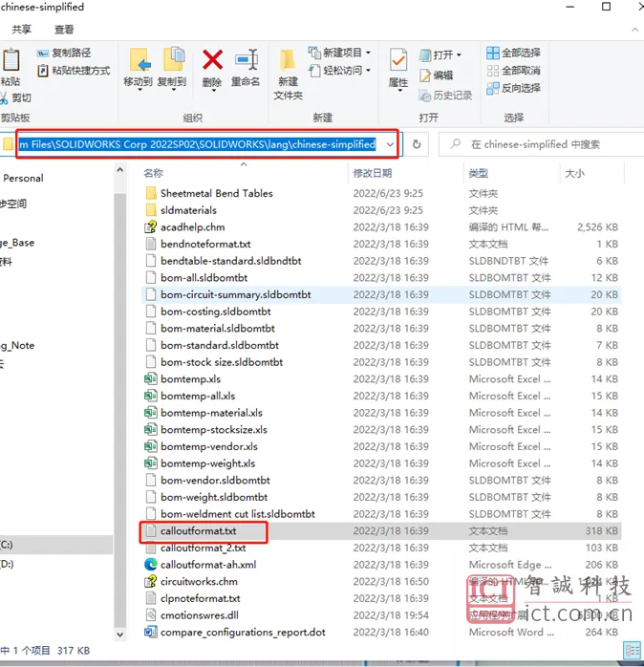The width and height of the screenshot is (644, 667).
Task: Select calloutformat.txt file
Action: [x=198, y=531]
